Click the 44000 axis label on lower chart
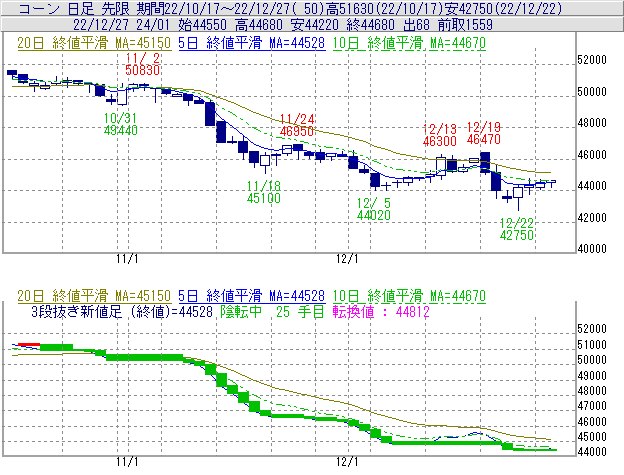The height and width of the screenshot is (475, 624). point(592,452)
